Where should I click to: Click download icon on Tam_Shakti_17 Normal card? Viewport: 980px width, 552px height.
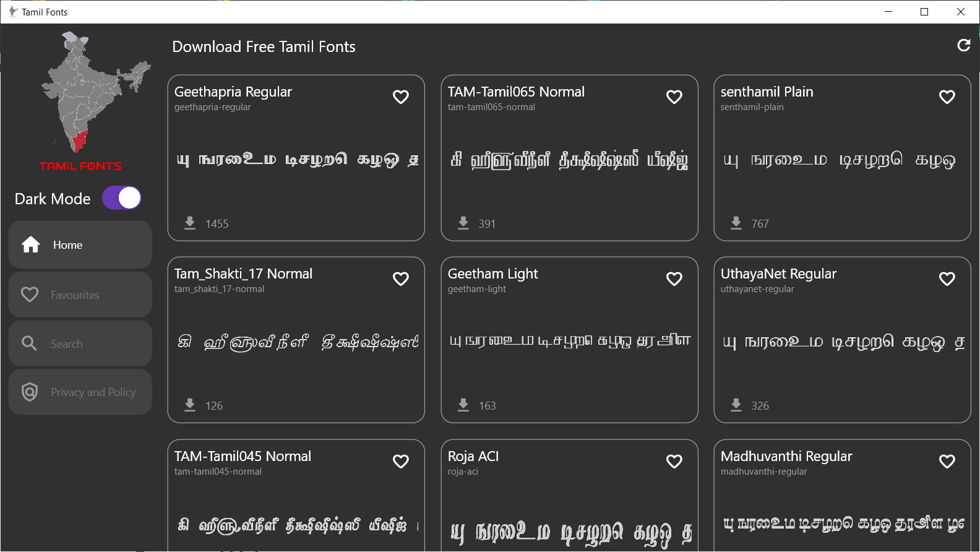(x=190, y=405)
